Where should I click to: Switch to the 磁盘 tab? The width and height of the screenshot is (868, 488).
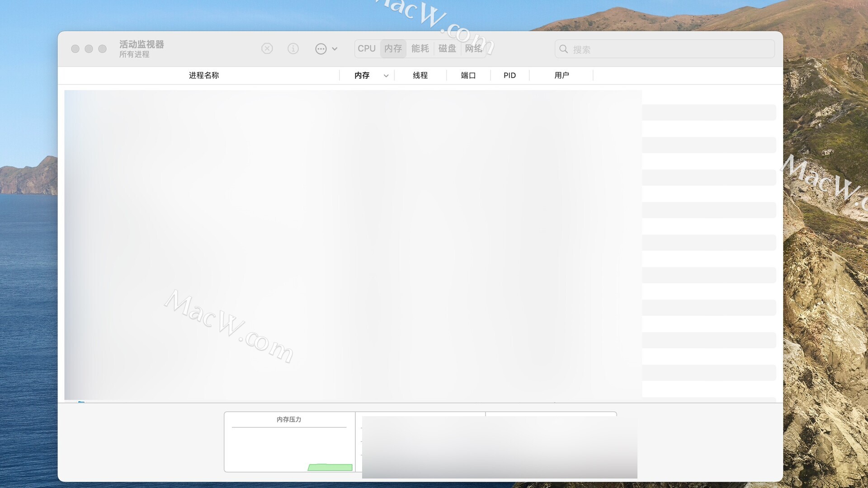(x=447, y=49)
